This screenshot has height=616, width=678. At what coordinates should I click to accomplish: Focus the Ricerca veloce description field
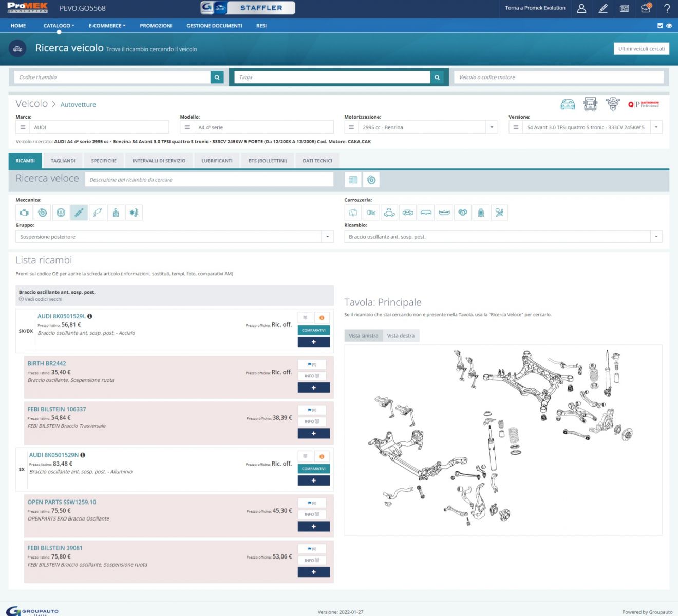coord(209,180)
